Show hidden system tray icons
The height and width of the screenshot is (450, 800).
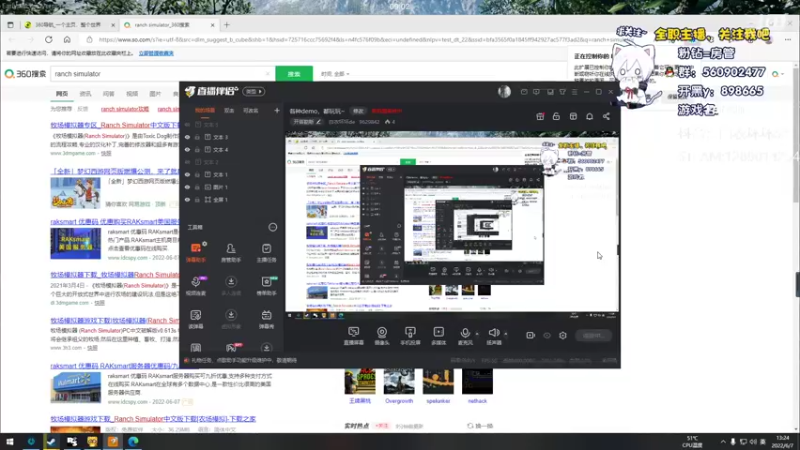click(722, 441)
